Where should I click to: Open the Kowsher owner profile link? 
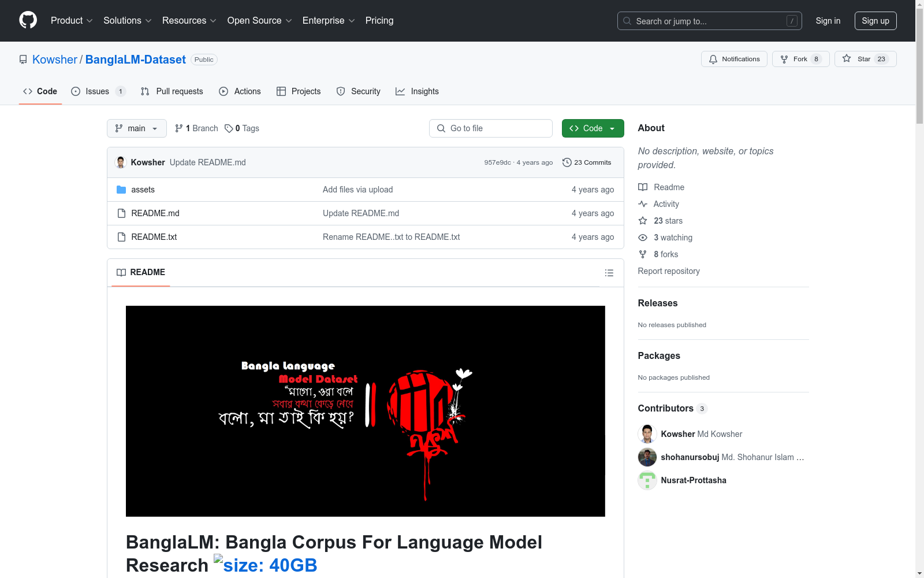pyautogui.click(x=55, y=60)
